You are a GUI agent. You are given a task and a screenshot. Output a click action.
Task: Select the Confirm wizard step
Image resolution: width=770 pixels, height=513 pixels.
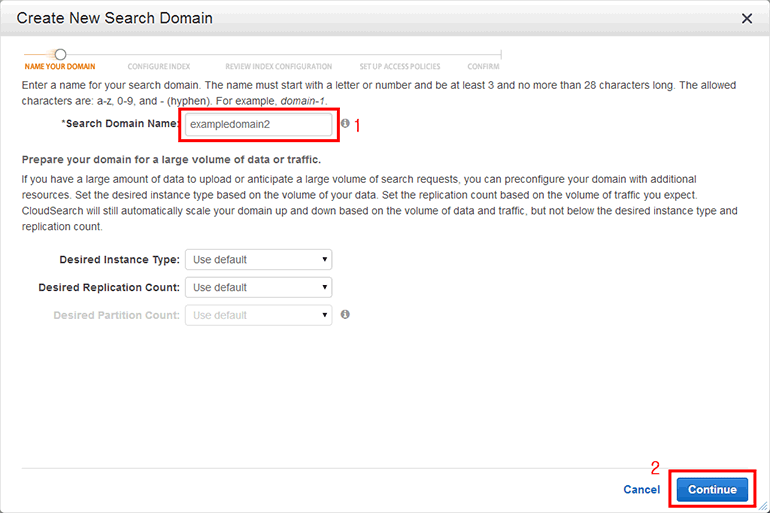pyautogui.click(x=483, y=67)
